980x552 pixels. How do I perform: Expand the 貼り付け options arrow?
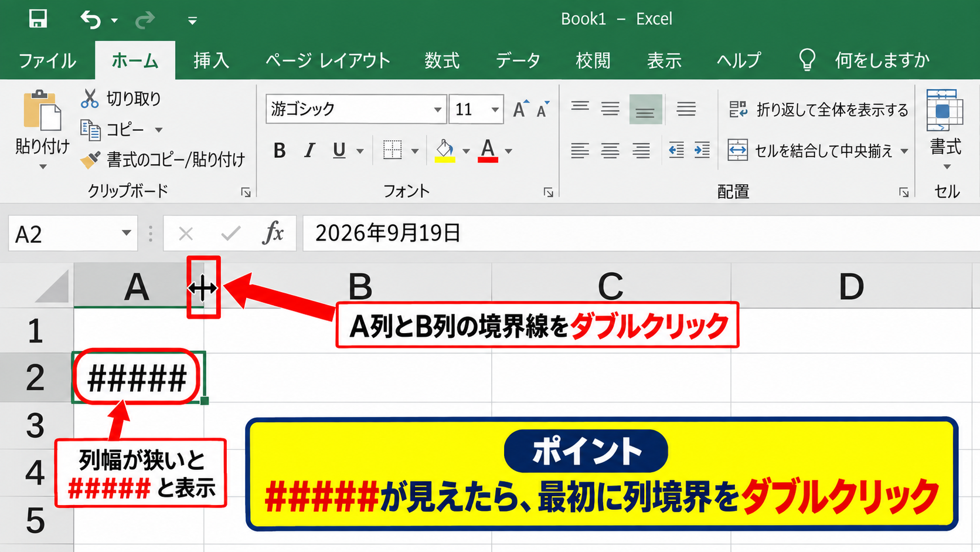(42, 167)
